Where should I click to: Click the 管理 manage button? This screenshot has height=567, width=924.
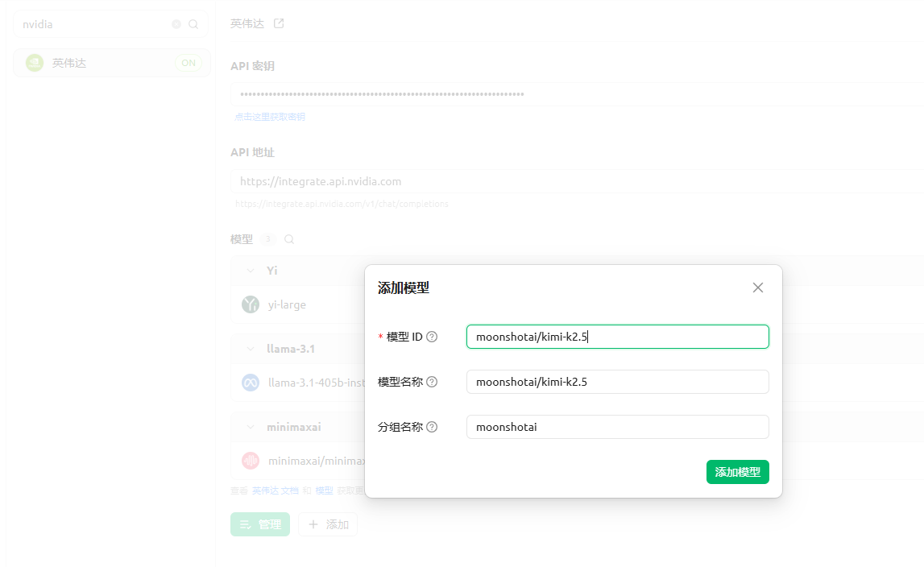pos(260,524)
